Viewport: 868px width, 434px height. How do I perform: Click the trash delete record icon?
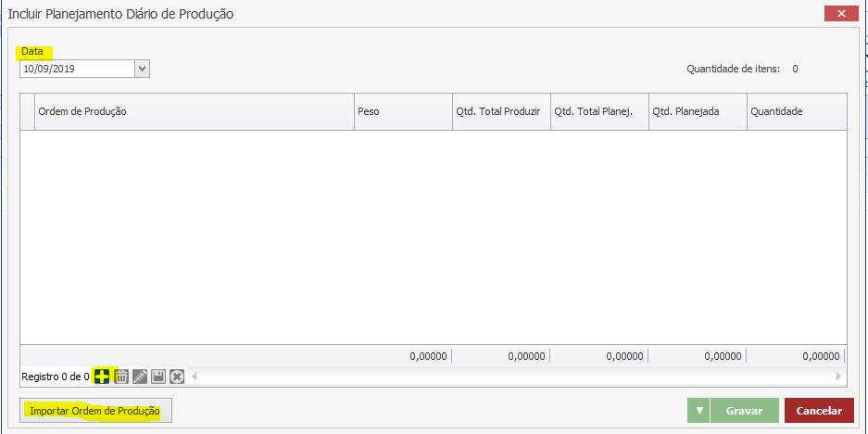tap(120, 377)
